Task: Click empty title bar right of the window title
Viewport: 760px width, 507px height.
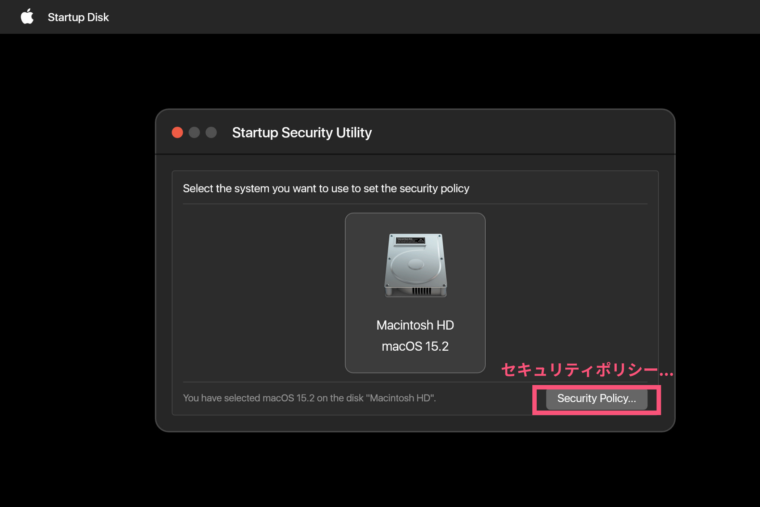Action: (x=520, y=132)
